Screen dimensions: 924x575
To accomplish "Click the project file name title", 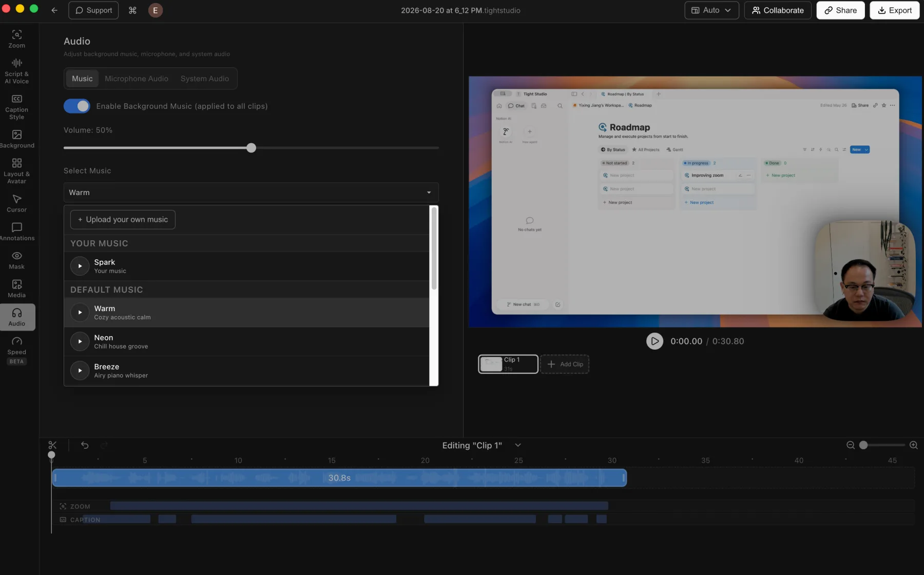I will [460, 10].
